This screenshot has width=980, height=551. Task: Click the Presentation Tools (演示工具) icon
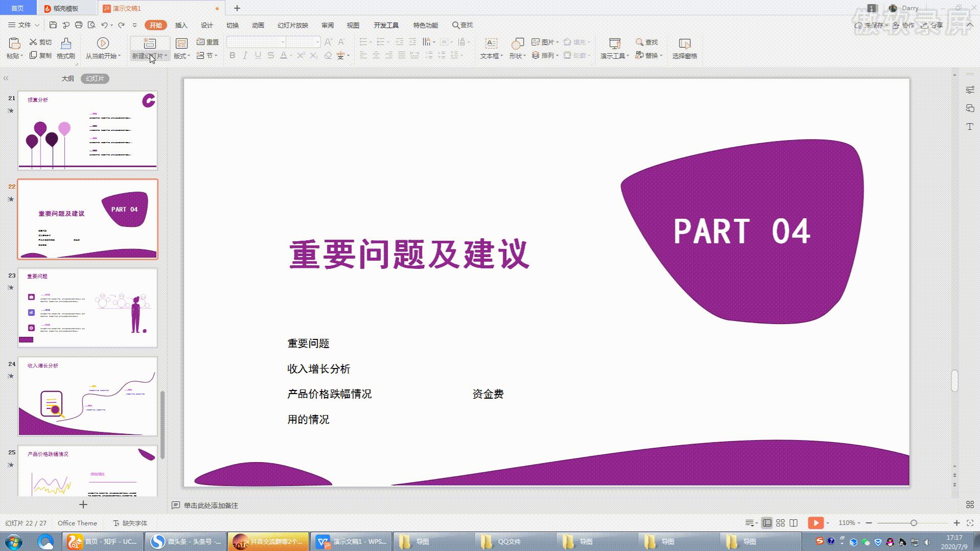point(615,43)
